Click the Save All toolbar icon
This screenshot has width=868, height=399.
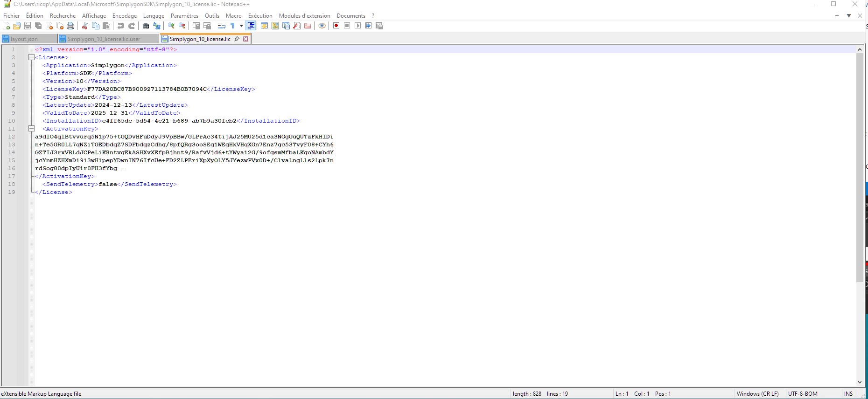[38, 26]
